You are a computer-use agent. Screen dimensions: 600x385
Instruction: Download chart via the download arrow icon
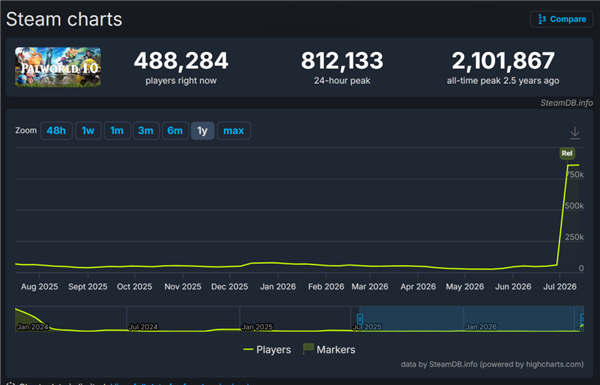point(575,133)
